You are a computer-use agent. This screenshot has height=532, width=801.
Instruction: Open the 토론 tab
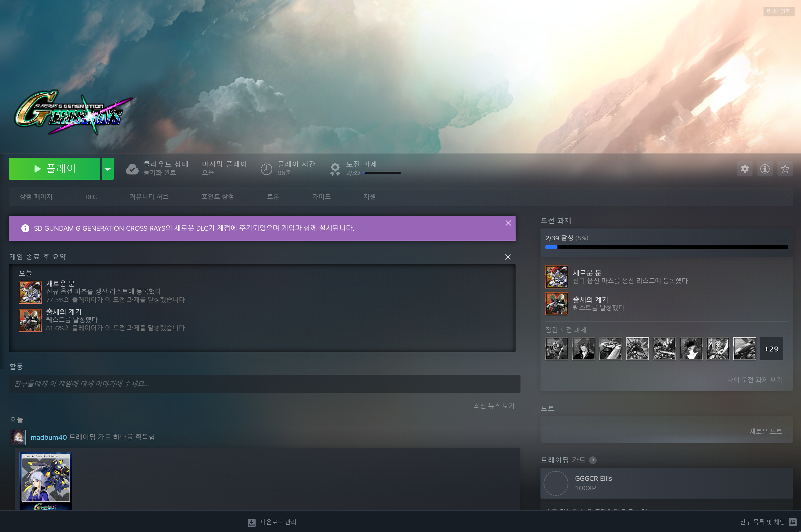(x=273, y=196)
